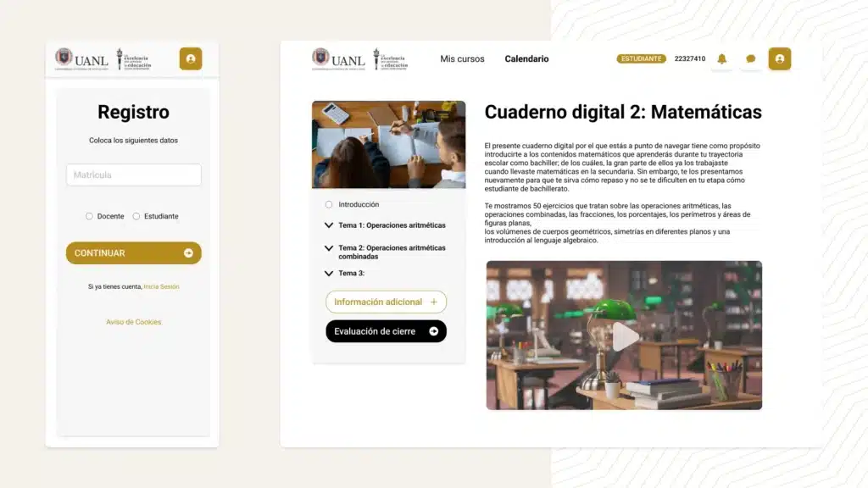Play the classroom video
Viewport: 868px width, 488px height.
click(x=625, y=336)
